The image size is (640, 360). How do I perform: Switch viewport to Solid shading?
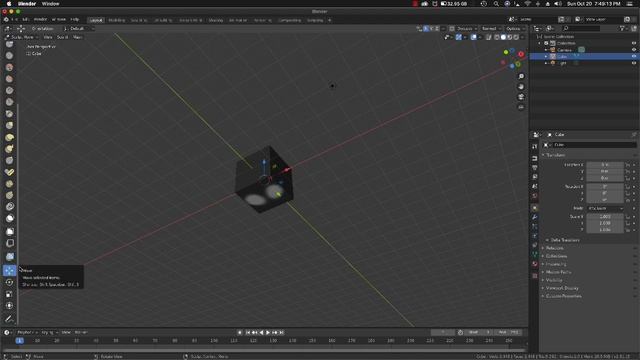coord(503,37)
